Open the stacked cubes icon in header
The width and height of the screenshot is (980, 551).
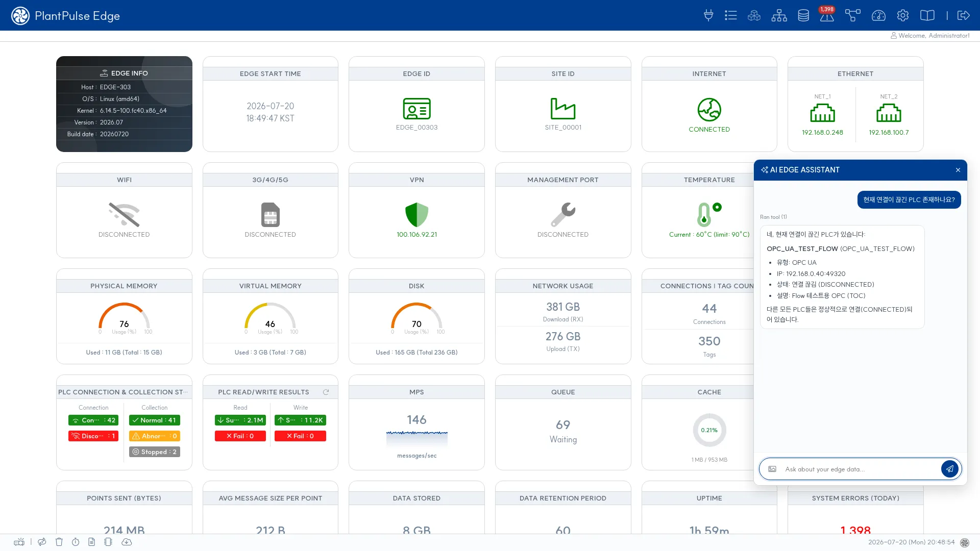pyautogui.click(x=754, y=15)
